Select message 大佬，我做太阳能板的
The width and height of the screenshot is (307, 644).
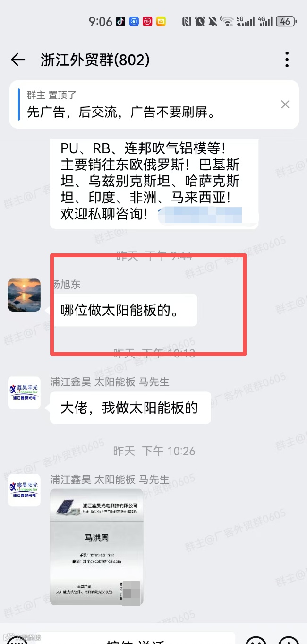click(130, 408)
